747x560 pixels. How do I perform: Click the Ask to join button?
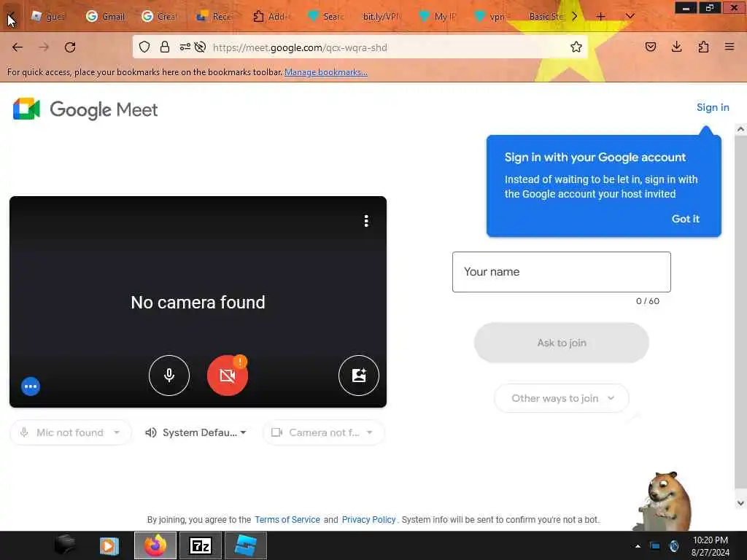click(562, 343)
